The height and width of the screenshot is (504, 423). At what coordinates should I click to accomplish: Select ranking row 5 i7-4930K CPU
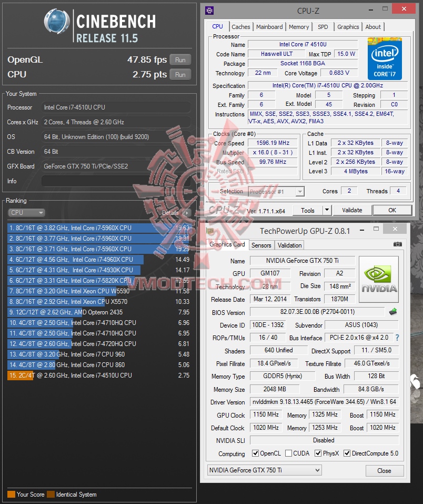point(99,270)
